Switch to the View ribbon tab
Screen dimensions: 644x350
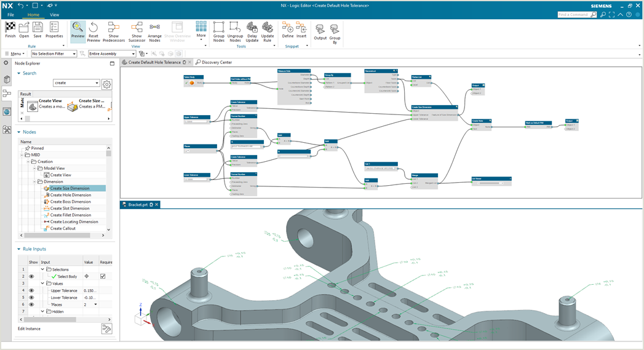click(x=54, y=15)
